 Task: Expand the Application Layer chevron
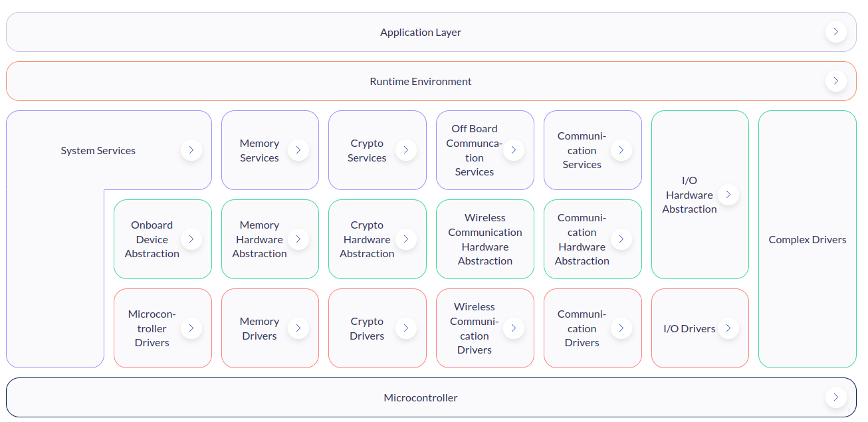[x=835, y=32]
